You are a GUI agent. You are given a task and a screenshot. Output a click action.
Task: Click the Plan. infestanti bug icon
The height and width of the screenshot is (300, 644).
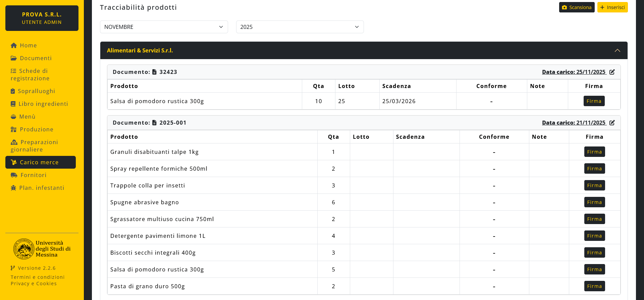coord(13,188)
